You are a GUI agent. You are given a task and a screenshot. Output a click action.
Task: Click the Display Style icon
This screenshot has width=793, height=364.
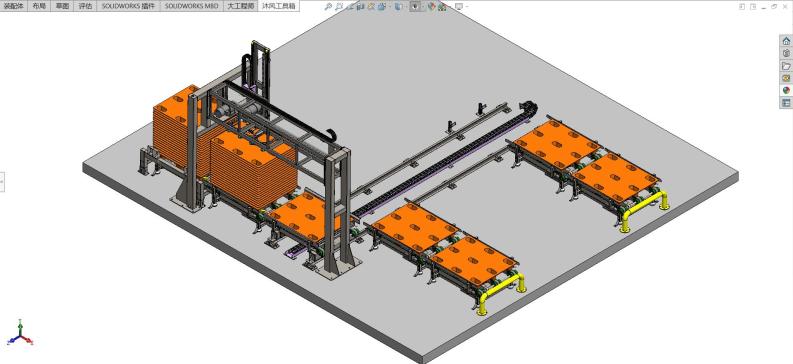(399, 7)
